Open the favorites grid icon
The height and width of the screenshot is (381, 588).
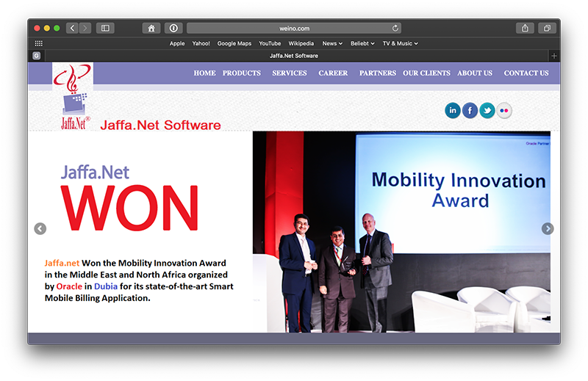39,43
